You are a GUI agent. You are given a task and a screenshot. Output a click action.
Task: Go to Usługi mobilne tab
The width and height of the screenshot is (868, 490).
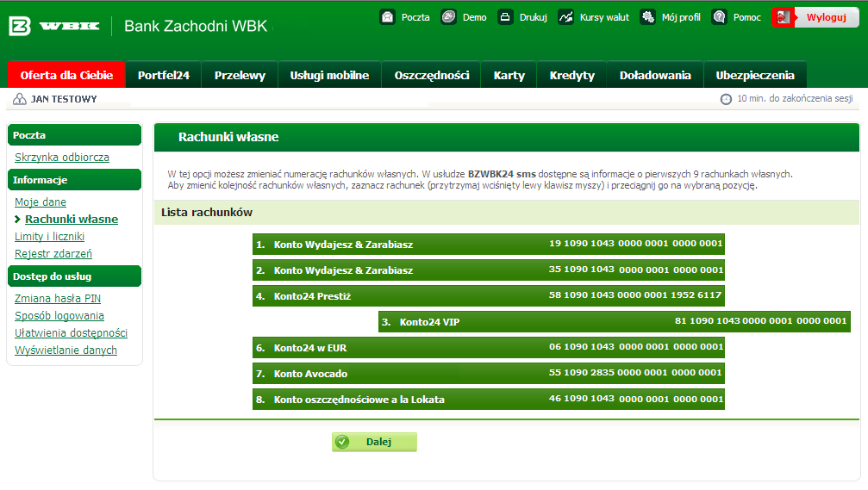coord(329,75)
